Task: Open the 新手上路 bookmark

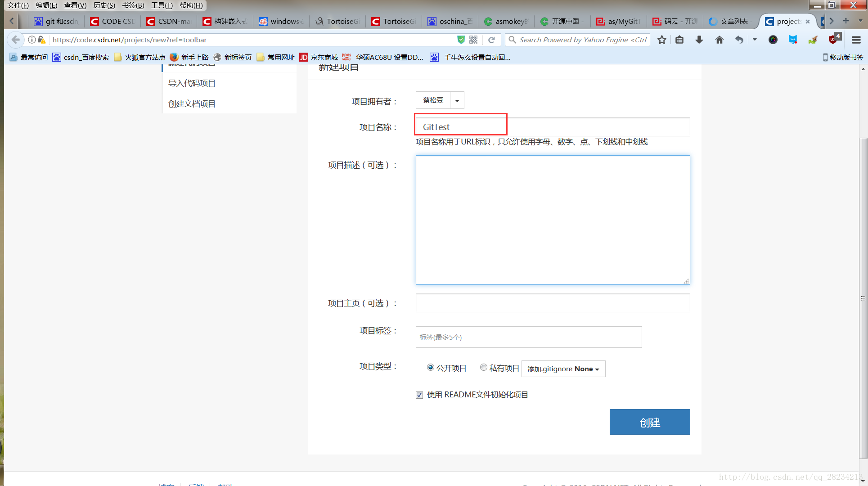Action: coord(189,57)
